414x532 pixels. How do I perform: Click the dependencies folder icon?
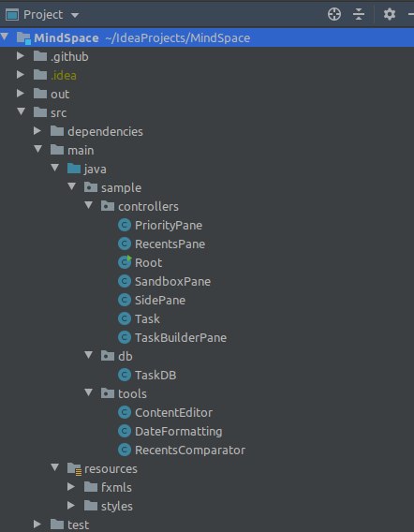(x=57, y=130)
